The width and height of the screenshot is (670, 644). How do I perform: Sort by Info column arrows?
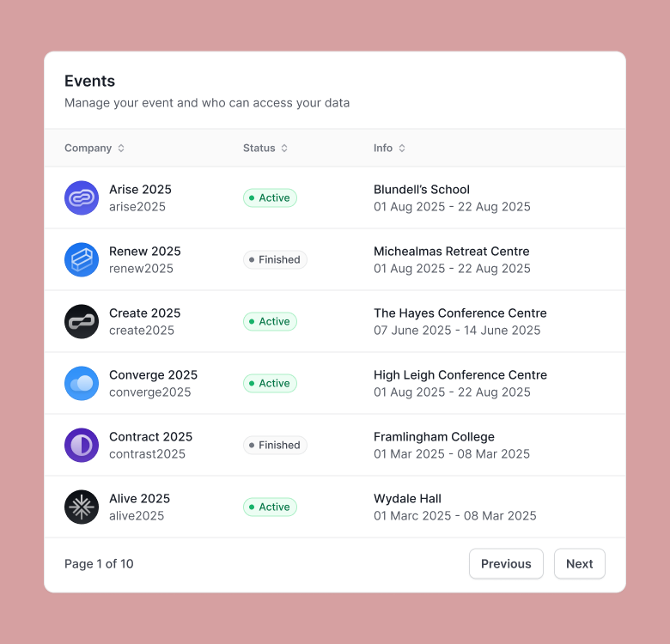point(402,148)
